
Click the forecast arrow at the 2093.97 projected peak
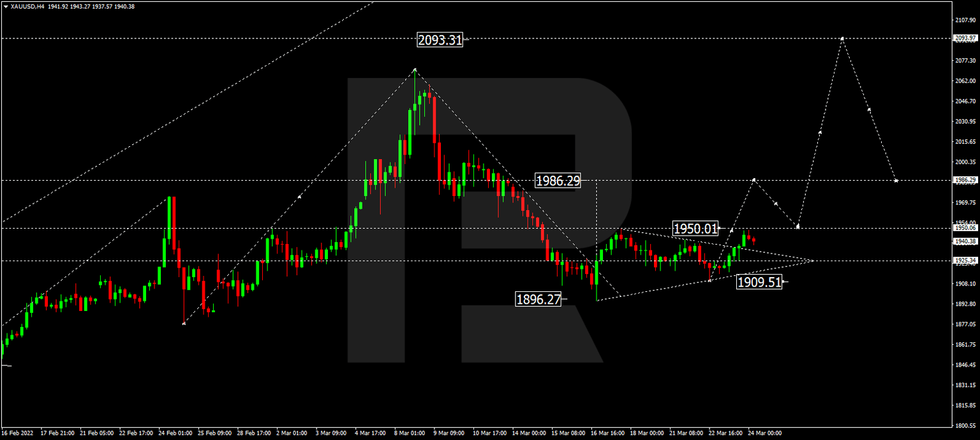(x=843, y=40)
